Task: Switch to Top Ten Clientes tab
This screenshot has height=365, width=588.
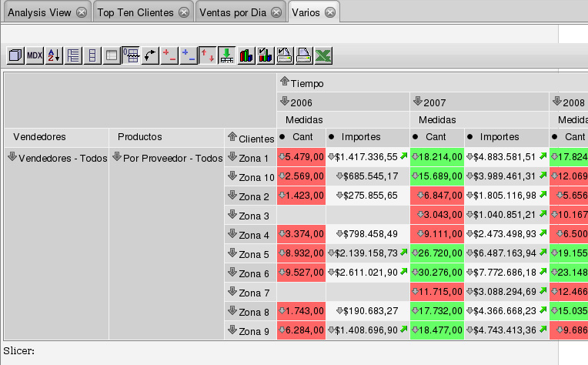Action: pos(135,12)
